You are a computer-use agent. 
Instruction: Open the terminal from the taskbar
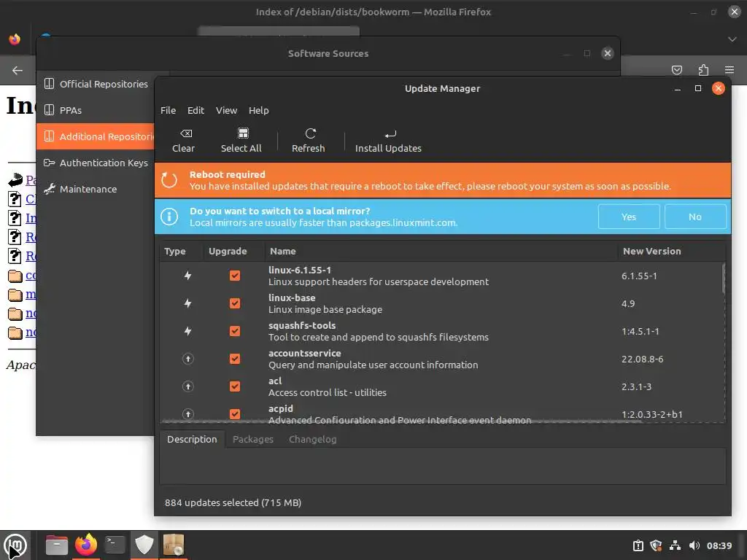click(115, 545)
